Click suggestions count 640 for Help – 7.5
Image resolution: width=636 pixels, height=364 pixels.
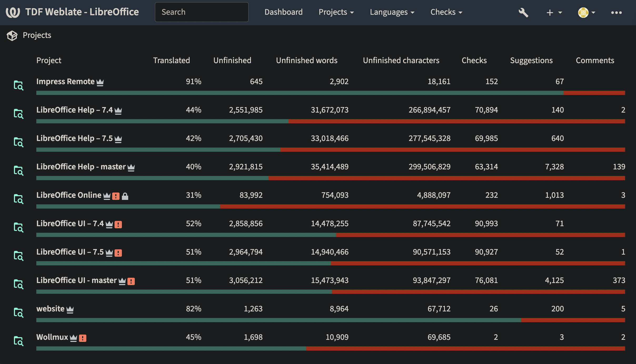558,138
